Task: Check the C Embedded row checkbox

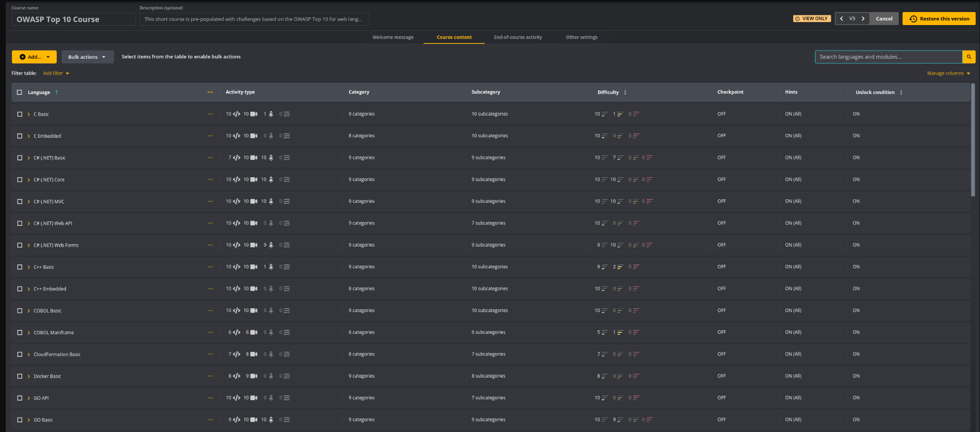Action: (x=20, y=136)
